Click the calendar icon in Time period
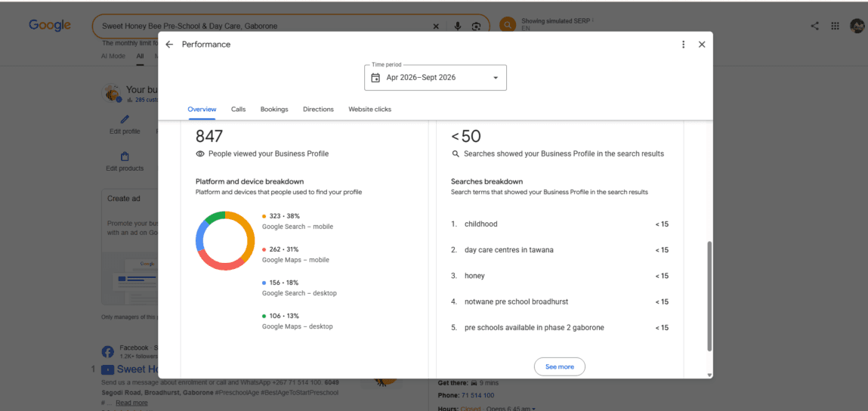 (375, 78)
